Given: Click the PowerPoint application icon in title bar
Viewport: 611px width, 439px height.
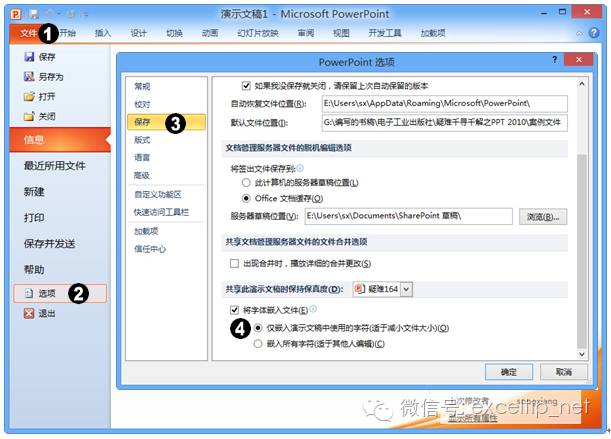Looking at the screenshot, I should click(16, 15).
